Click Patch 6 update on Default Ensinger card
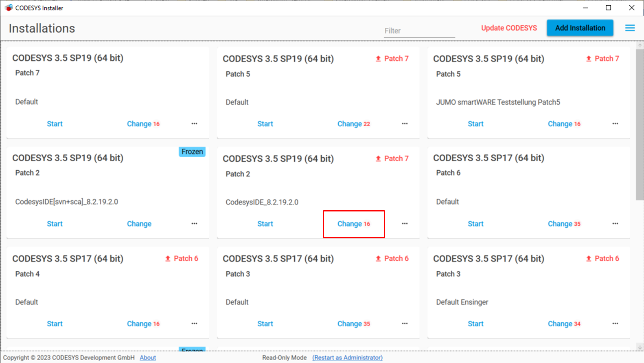This screenshot has width=644, height=363. point(602,258)
